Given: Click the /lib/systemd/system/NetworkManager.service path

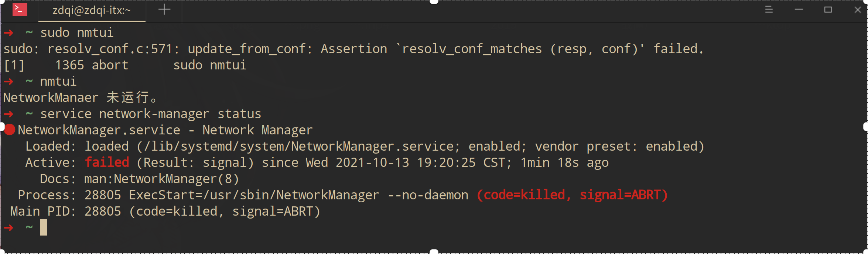Looking at the screenshot, I should (x=299, y=147).
